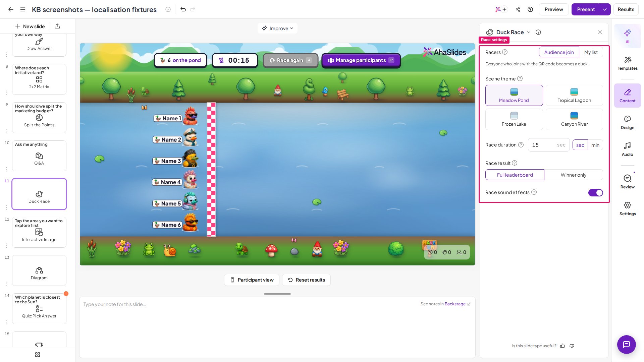Click Reset results button
The width and height of the screenshot is (644, 362).
pyautogui.click(x=306, y=280)
